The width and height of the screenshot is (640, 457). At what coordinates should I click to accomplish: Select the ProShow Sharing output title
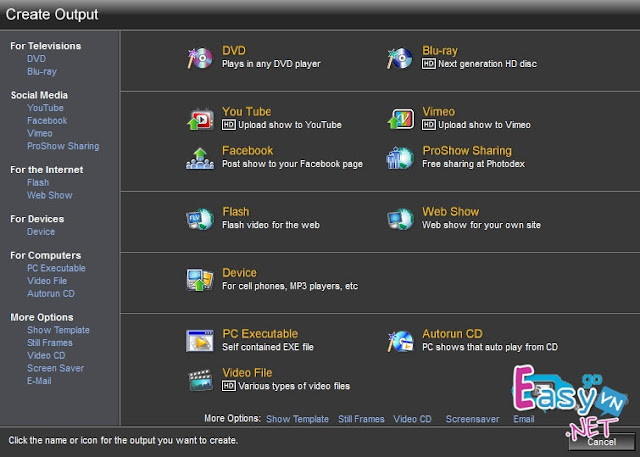tap(467, 151)
